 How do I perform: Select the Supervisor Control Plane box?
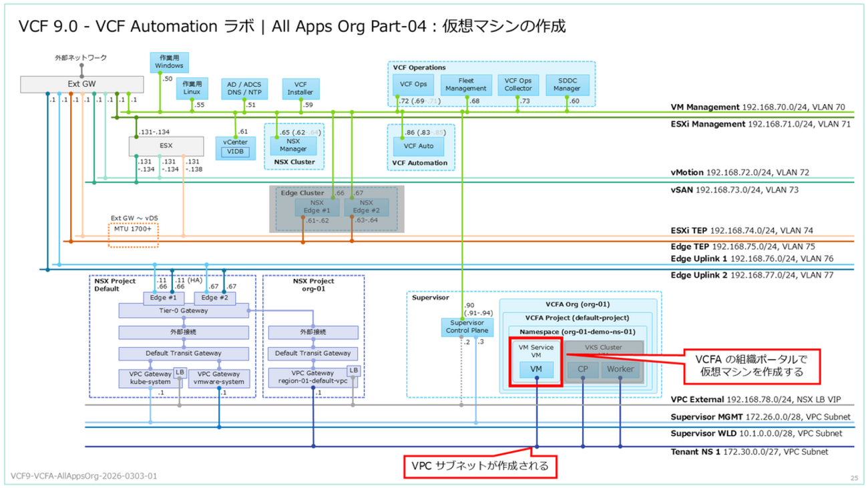click(467, 326)
